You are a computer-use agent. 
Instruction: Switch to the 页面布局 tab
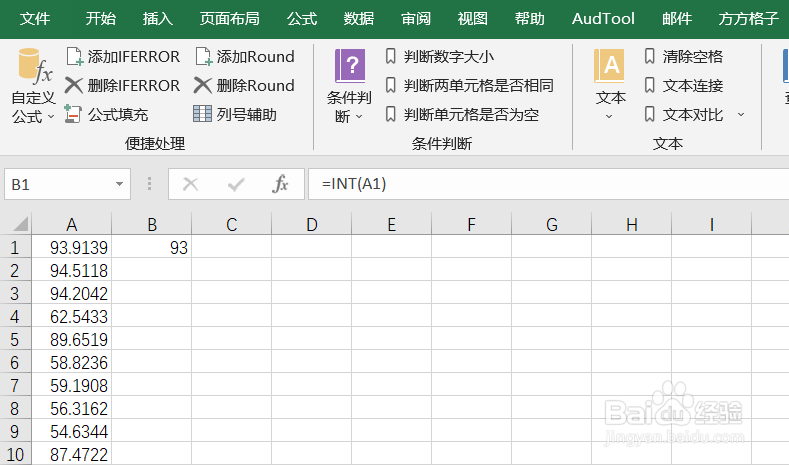(x=229, y=19)
